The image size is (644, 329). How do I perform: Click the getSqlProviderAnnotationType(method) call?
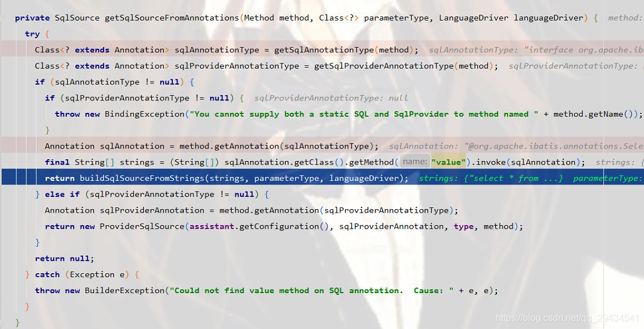pos(403,66)
